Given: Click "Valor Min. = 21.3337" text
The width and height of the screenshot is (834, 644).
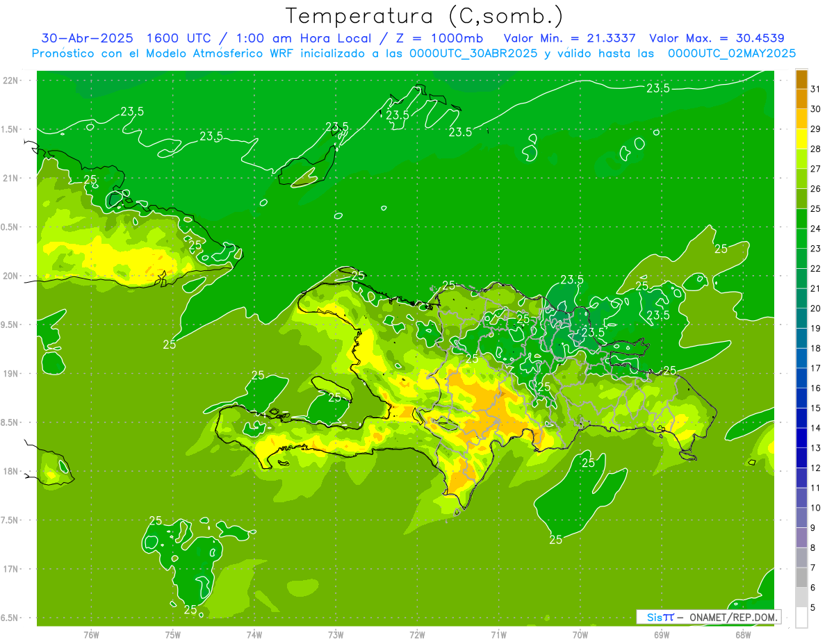Looking at the screenshot, I should (x=570, y=38).
